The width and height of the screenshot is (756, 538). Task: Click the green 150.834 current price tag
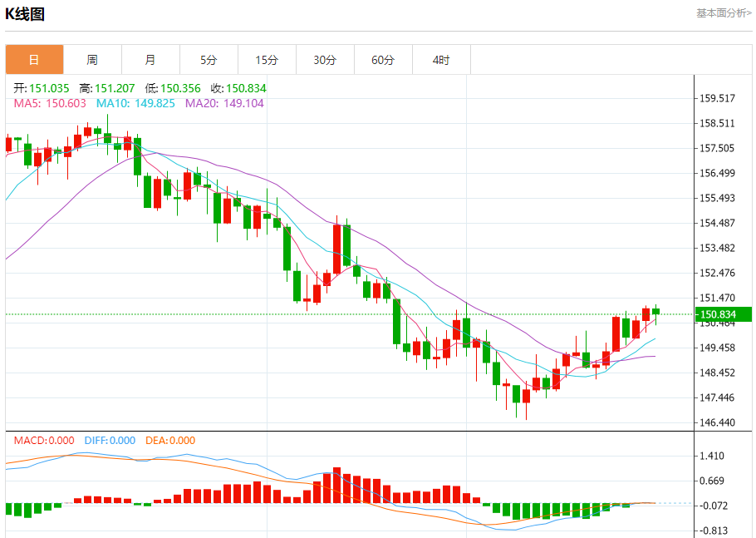coord(724,314)
